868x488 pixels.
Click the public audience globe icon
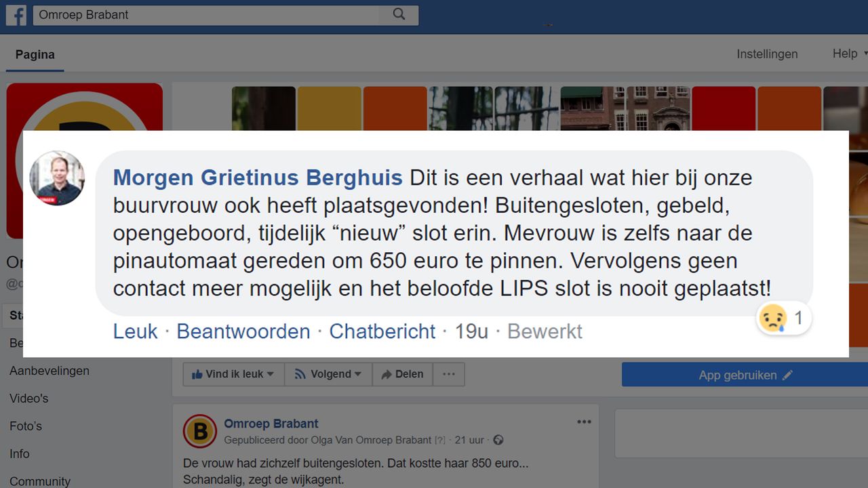[x=498, y=441]
